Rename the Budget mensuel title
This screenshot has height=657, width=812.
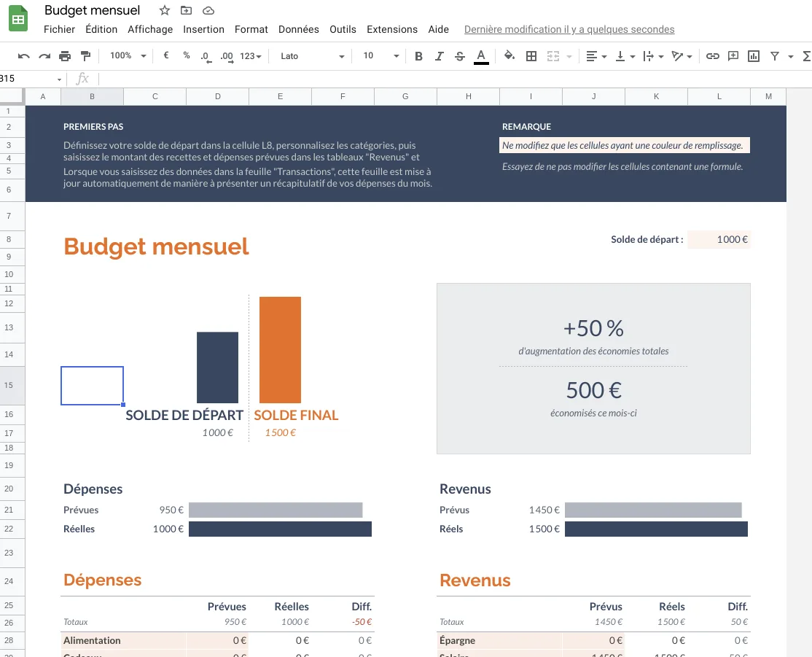point(92,10)
